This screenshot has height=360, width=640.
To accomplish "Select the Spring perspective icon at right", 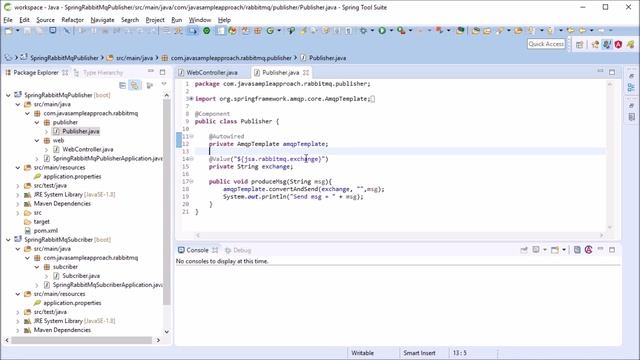I will pyautogui.click(x=631, y=44).
